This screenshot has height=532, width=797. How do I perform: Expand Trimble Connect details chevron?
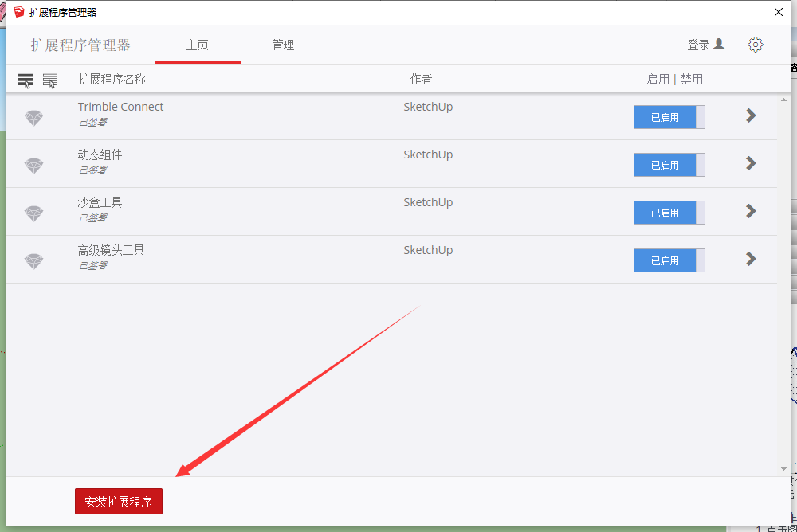(x=750, y=115)
